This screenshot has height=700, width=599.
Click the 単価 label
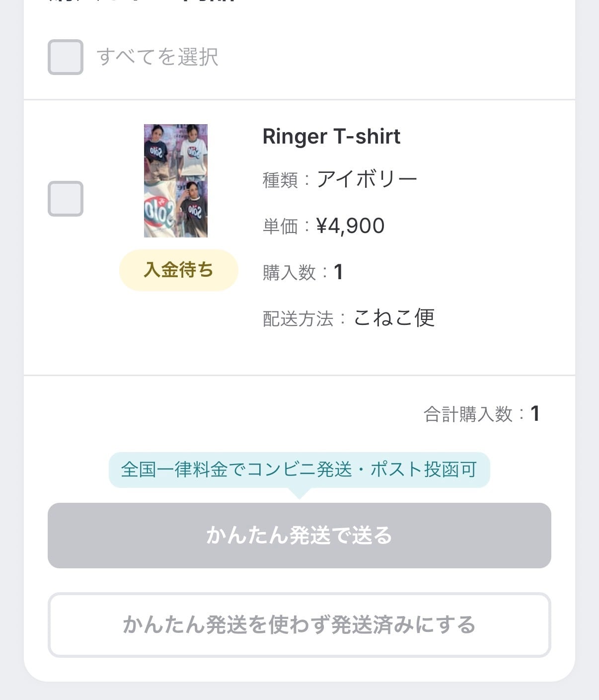[280, 227]
